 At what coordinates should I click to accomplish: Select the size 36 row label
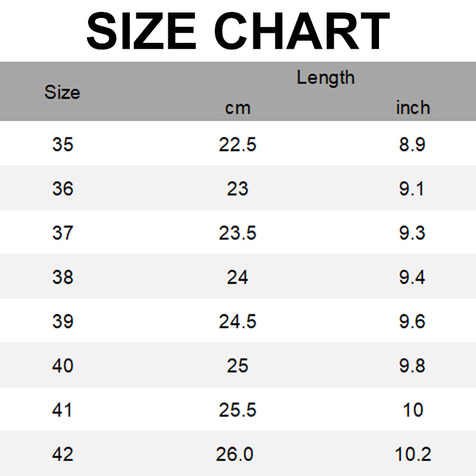(x=62, y=189)
